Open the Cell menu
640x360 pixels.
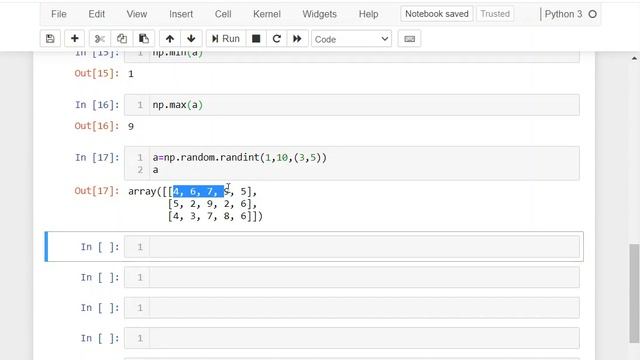point(223,14)
